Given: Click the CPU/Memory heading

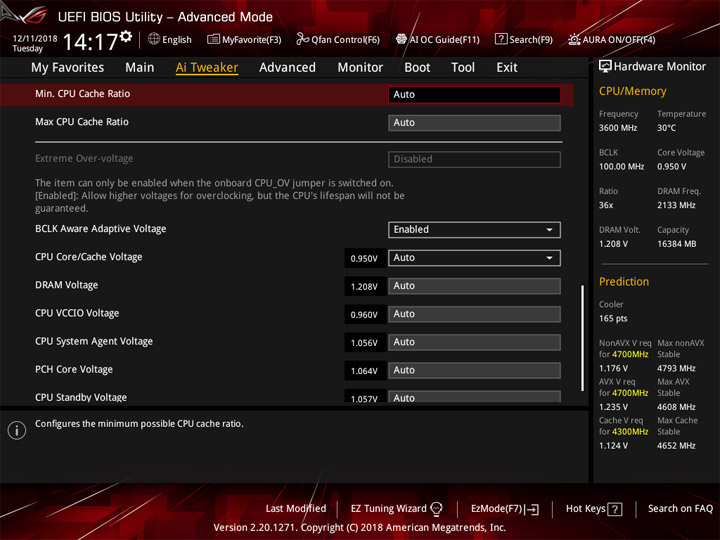Looking at the screenshot, I should tap(632, 91).
